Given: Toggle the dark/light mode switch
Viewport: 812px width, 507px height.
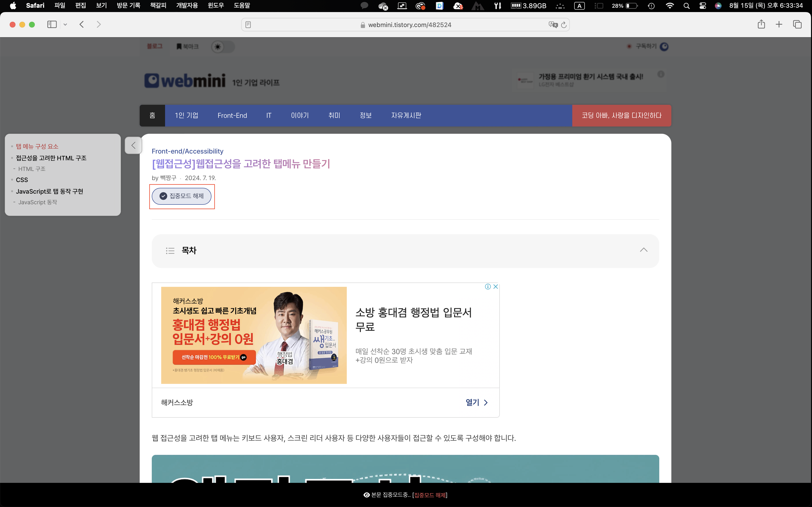Looking at the screenshot, I should (223, 47).
